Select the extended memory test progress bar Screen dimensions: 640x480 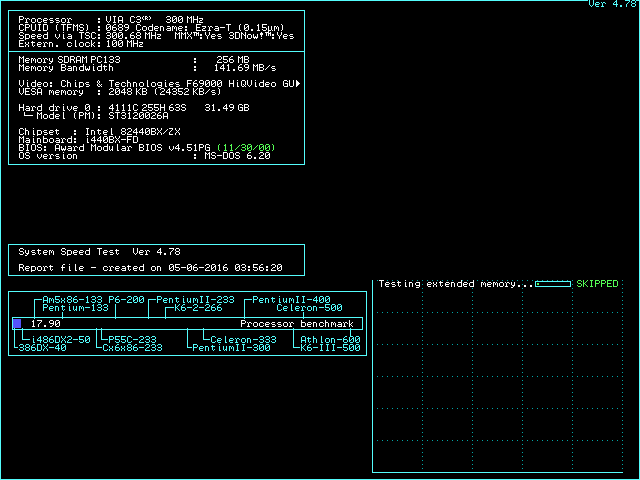[553, 284]
